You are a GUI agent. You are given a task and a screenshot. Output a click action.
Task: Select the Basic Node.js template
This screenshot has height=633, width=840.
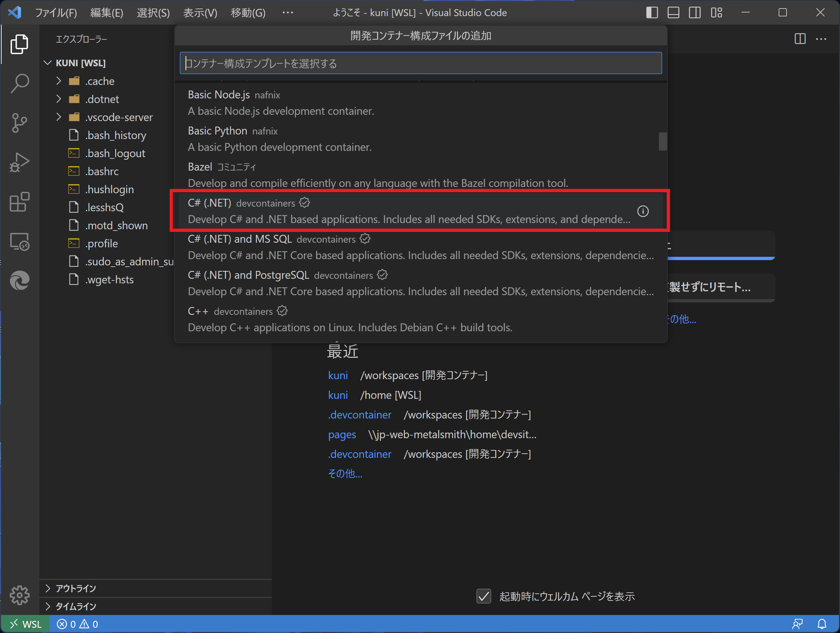click(x=420, y=103)
